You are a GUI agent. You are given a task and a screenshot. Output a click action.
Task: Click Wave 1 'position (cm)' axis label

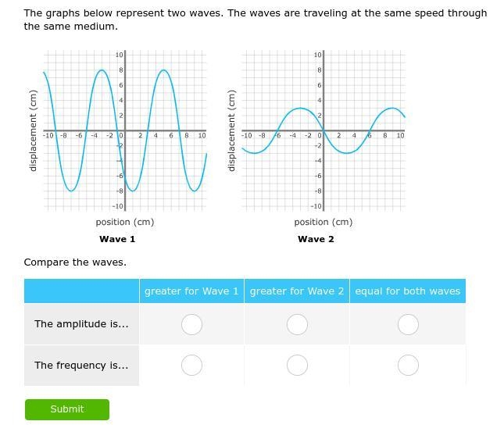(125, 222)
